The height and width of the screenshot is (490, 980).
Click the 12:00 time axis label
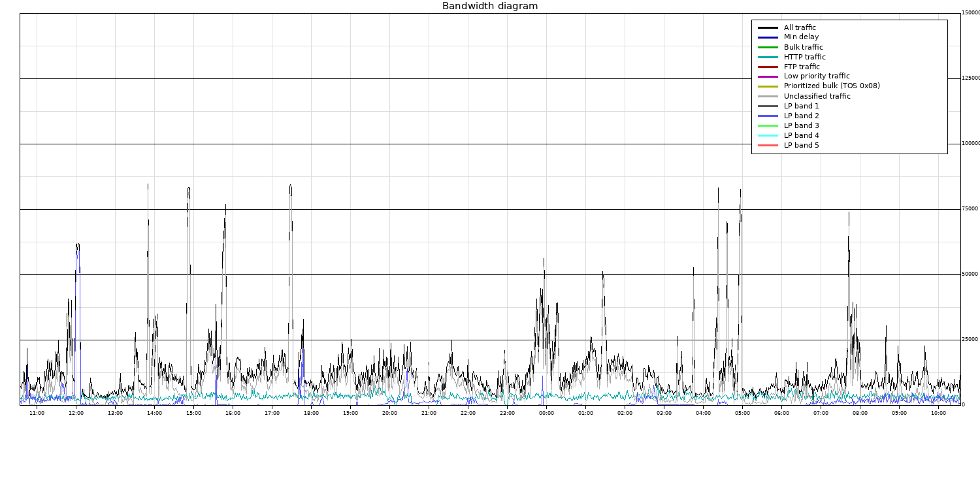click(x=76, y=413)
